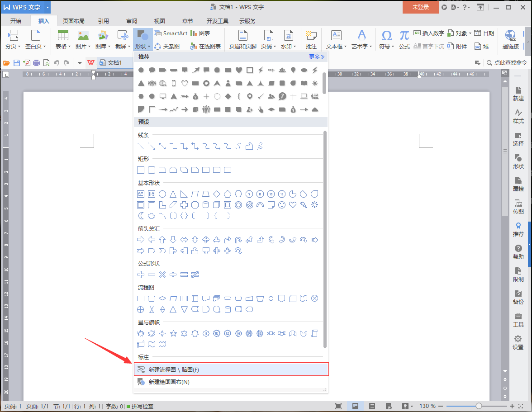This screenshot has width=532, height=412.
Task: Click the 分页 page break icon
Action: point(13,36)
